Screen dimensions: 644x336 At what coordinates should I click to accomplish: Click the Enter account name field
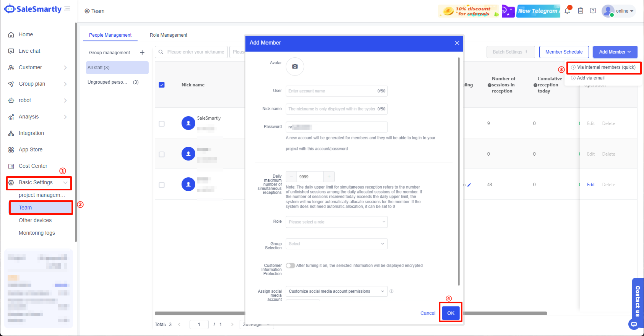tap(331, 91)
